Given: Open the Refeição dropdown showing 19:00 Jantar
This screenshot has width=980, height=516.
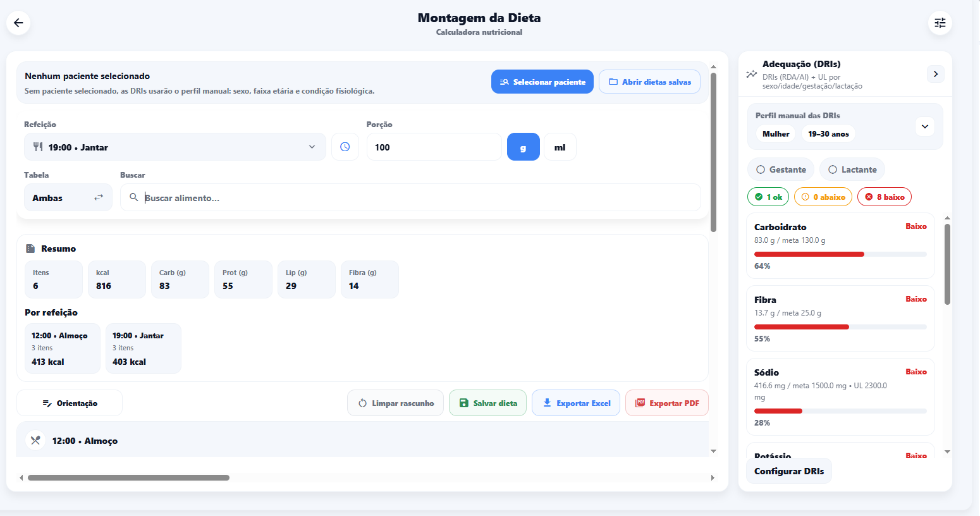Looking at the screenshot, I should click(x=175, y=147).
